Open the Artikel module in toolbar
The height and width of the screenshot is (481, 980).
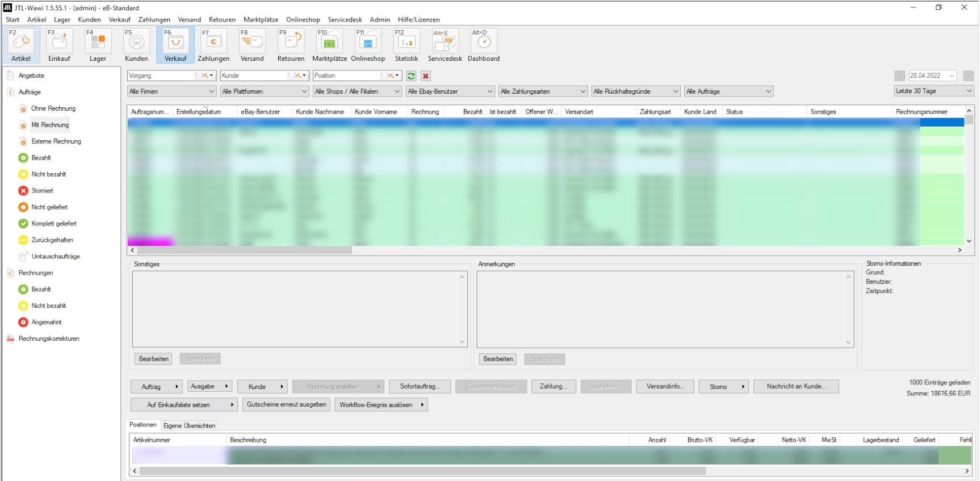point(21,45)
